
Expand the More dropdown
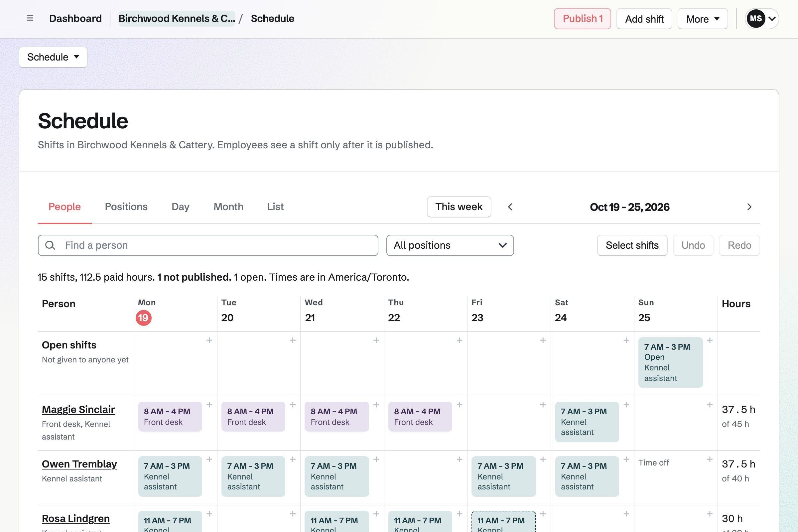pos(703,19)
